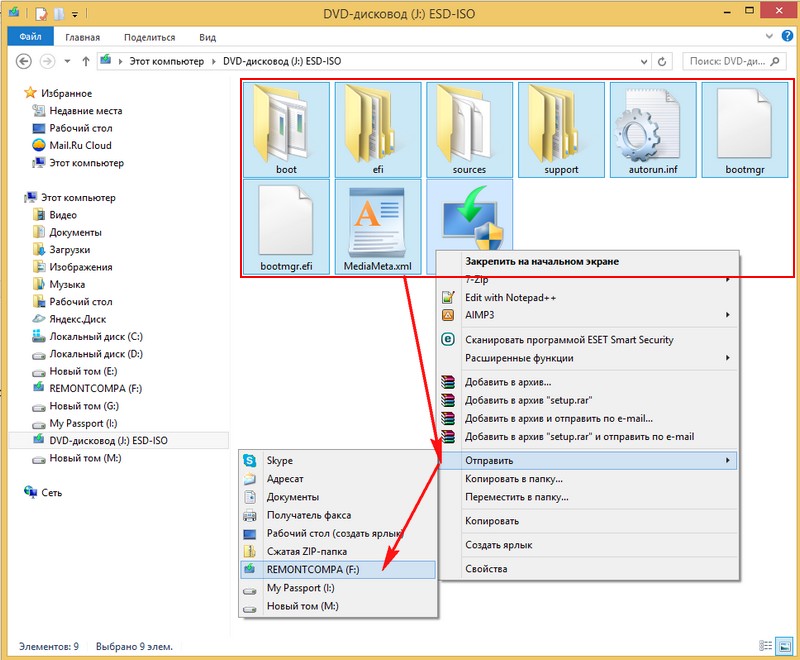Click the AIMP3 orange icon
Image resolution: width=800 pixels, height=660 pixels.
click(x=447, y=315)
